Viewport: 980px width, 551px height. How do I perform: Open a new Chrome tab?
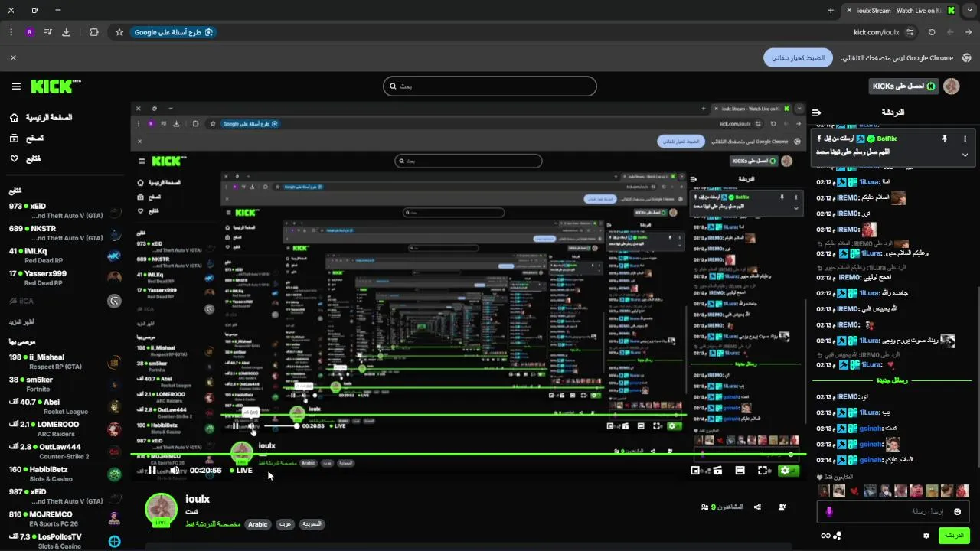[831, 10]
